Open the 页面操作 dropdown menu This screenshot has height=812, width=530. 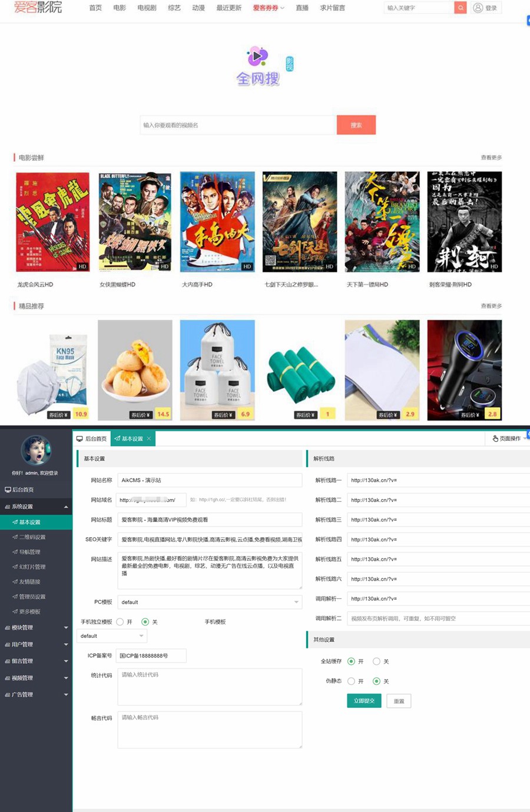pos(508,438)
